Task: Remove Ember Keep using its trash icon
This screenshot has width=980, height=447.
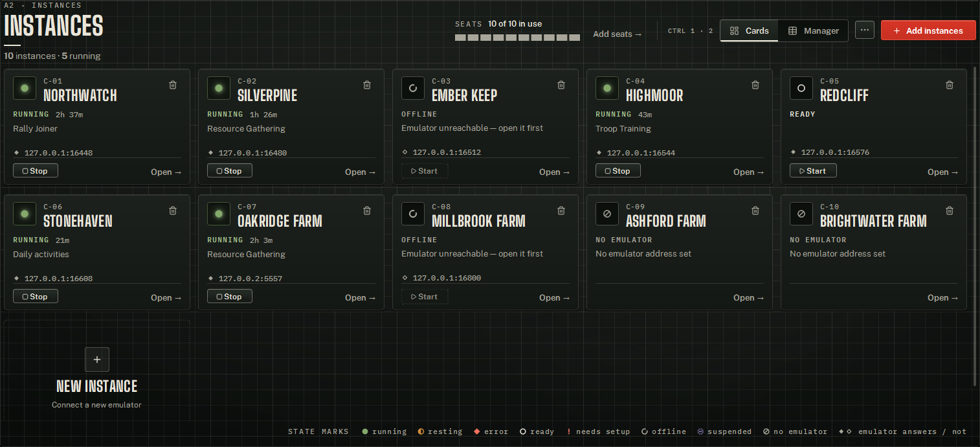Action: [x=561, y=85]
